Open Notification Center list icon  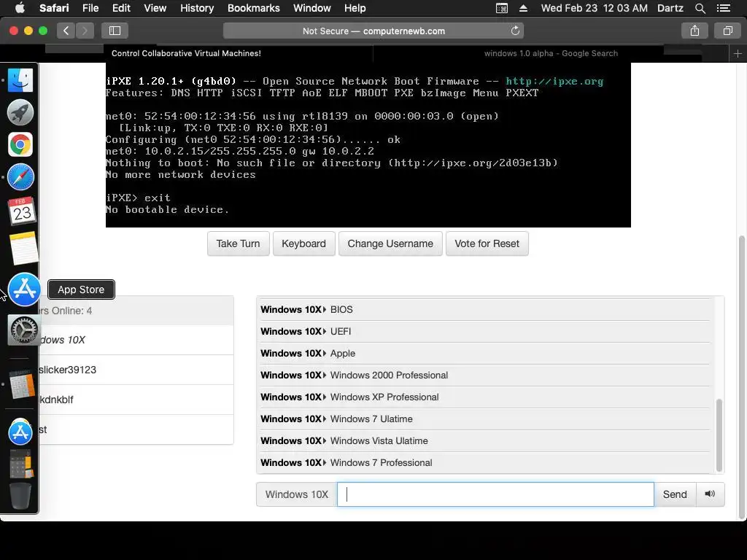tap(723, 8)
